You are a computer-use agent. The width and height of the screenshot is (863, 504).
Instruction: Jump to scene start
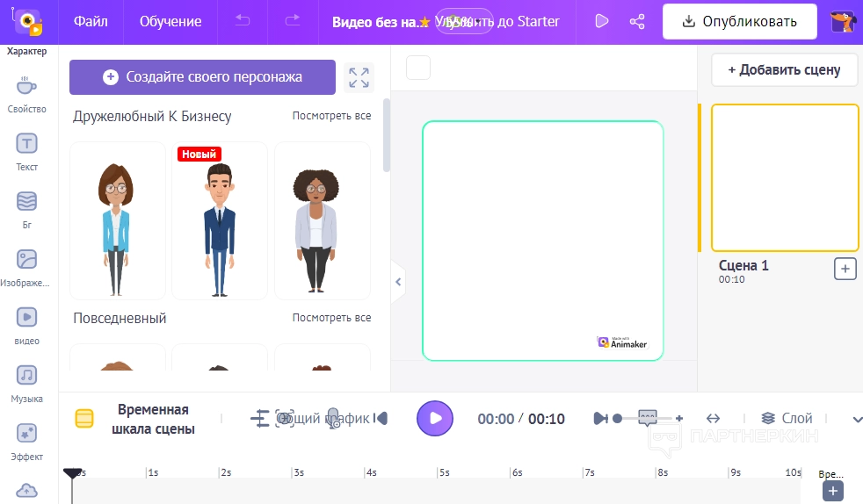[381, 419]
